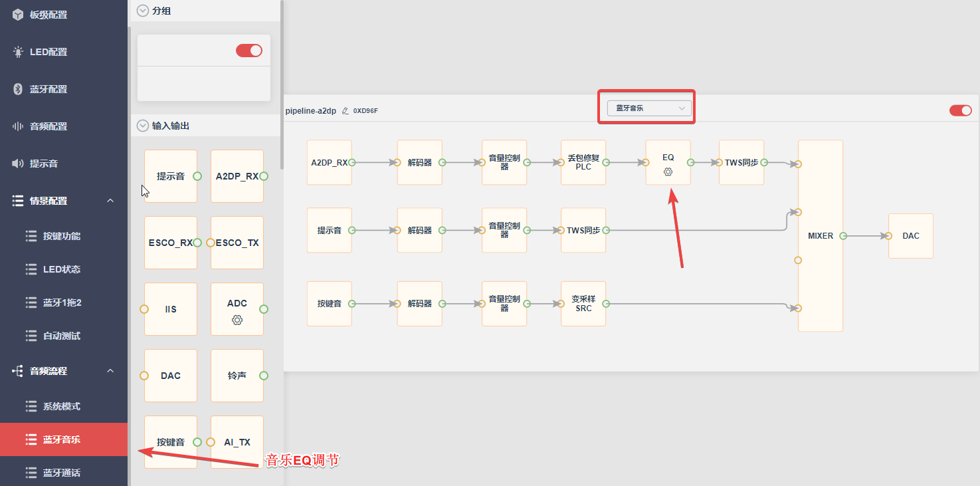Open 蓝牙配置 menu item
This screenshot has width=980, height=486.
pyautogui.click(x=64, y=89)
